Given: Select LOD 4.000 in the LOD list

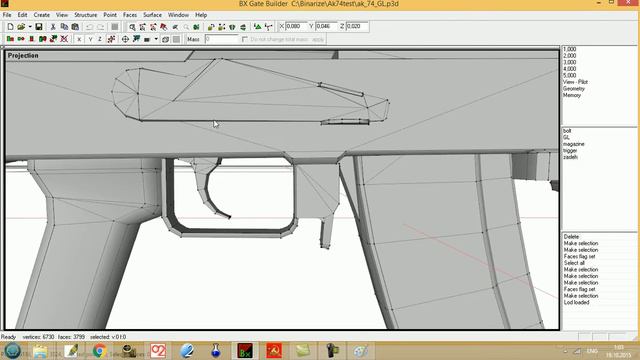Looking at the screenshot, I should tap(570, 69).
